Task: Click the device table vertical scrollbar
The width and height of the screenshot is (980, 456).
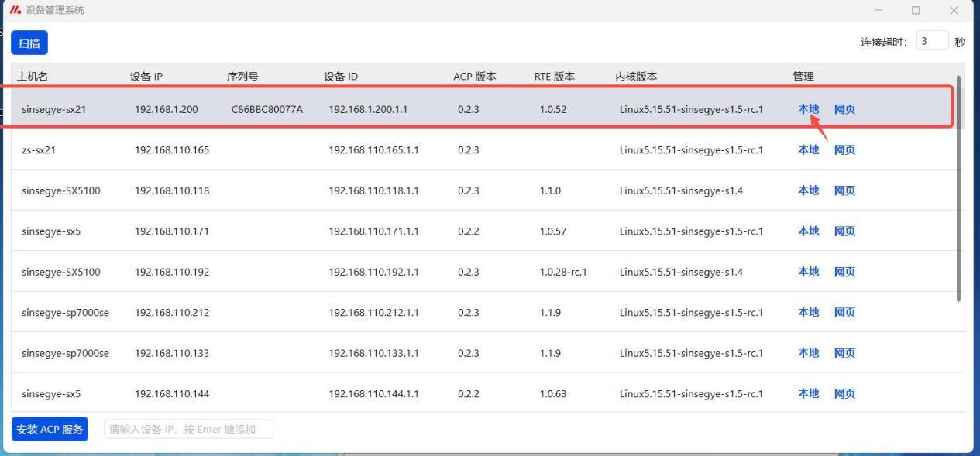Action: point(961,188)
